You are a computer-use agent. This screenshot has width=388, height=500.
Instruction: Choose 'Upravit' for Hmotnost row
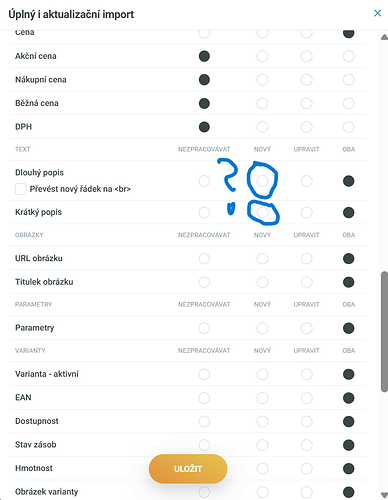[x=306, y=468]
